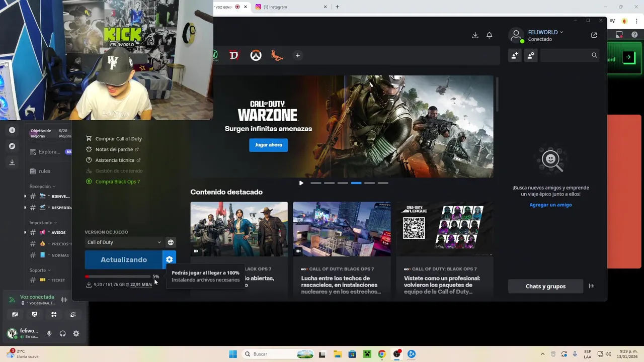
Task: Show hidden system tray icons
Action: click(x=542, y=354)
